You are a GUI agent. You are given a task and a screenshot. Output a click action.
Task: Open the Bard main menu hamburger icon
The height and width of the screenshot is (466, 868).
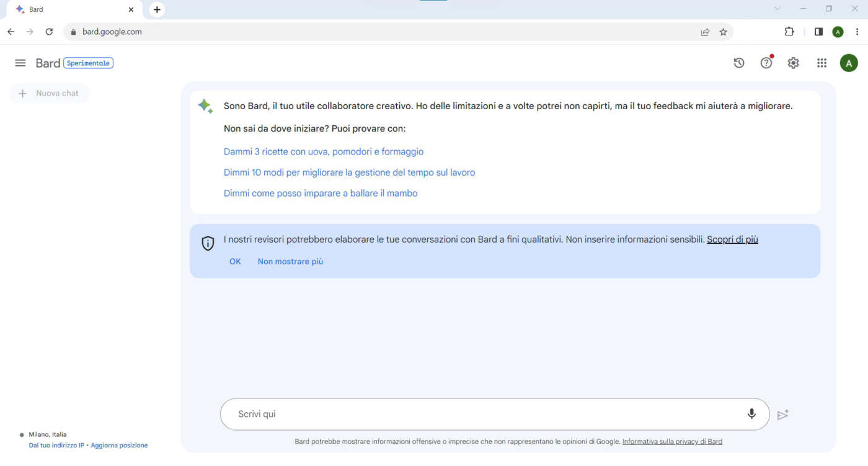point(20,63)
